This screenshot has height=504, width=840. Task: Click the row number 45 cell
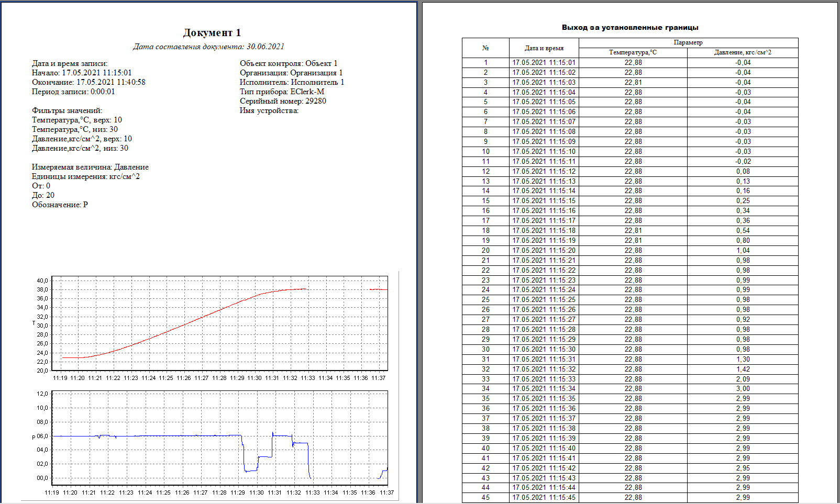(485, 498)
